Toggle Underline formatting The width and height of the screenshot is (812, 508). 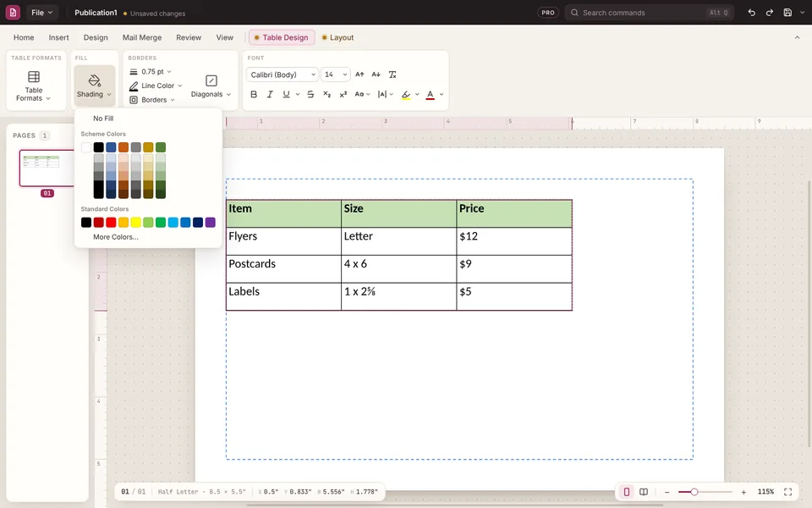[287, 94]
